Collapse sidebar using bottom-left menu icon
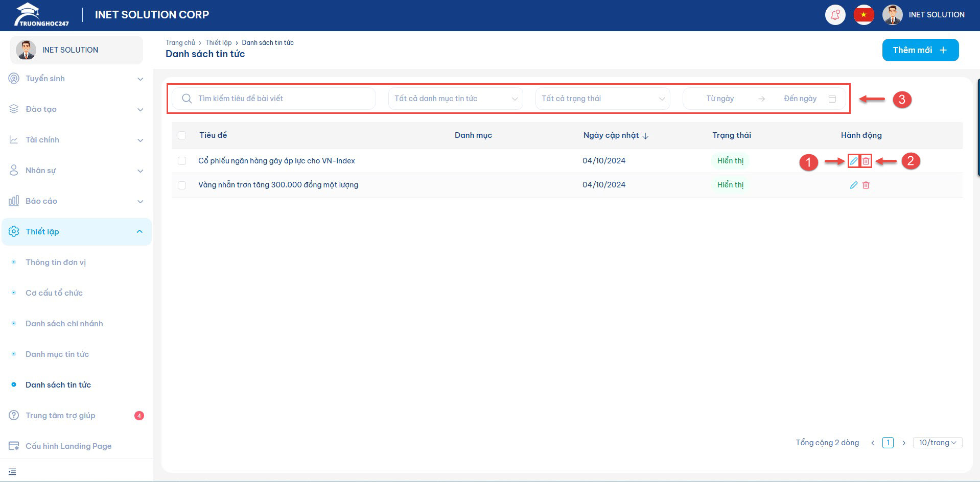The height and width of the screenshot is (482, 980). tap(13, 472)
